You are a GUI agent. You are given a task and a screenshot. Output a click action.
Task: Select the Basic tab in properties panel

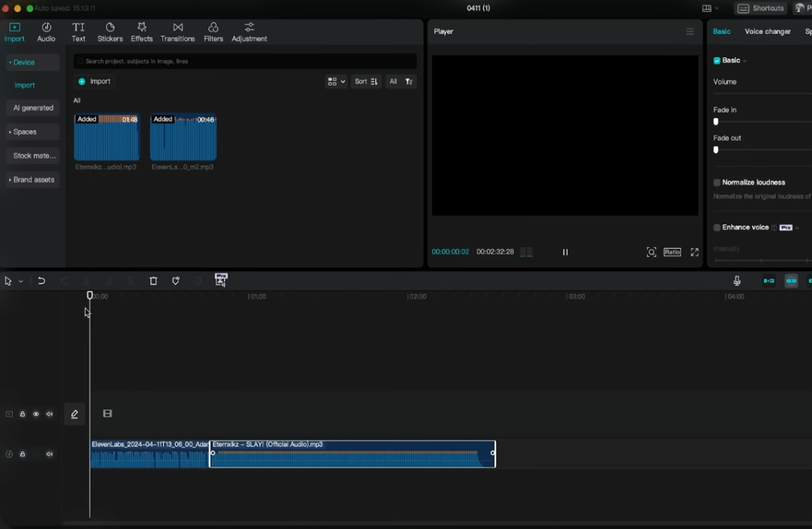coord(721,32)
